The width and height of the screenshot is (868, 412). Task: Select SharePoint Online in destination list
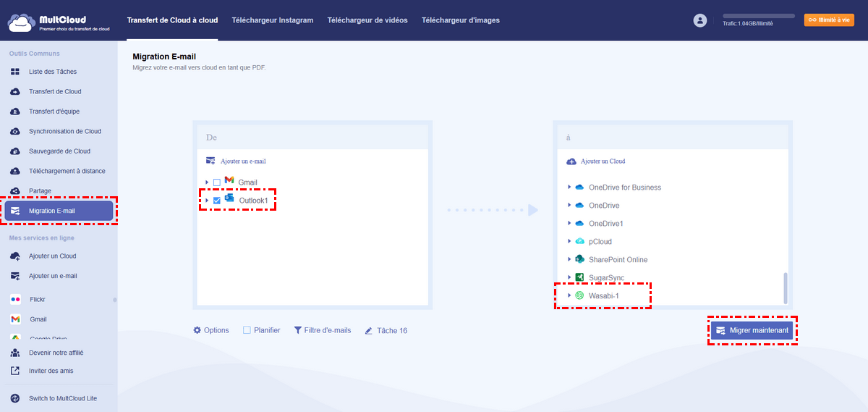pyautogui.click(x=618, y=259)
